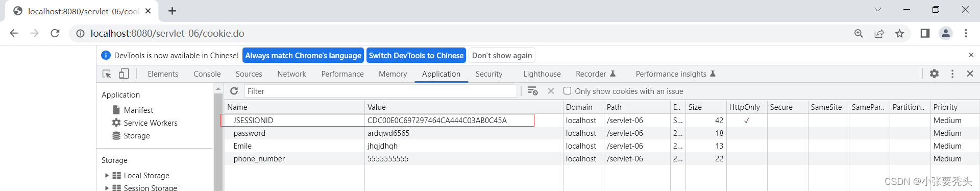Click the Manifest file icon in sidebar
This screenshot has height=191, width=980.
pyautogui.click(x=116, y=110)
